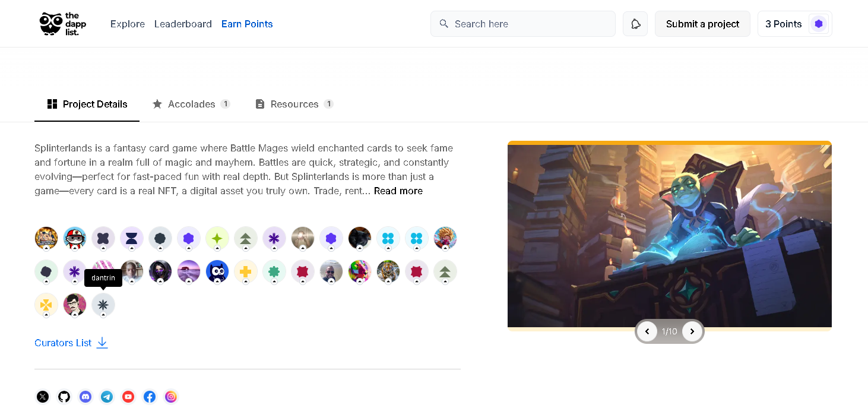Click the notification bell icon
This screenshot has width=868, height=408.
635,24
